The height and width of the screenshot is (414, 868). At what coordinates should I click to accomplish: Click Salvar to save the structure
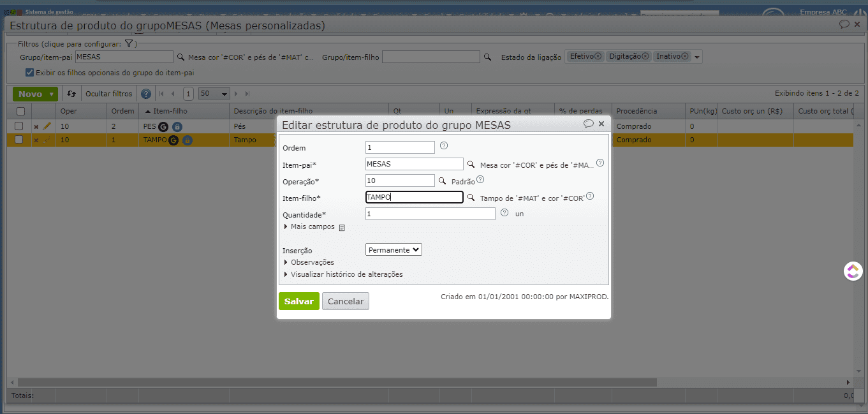(x=299, y=301)
